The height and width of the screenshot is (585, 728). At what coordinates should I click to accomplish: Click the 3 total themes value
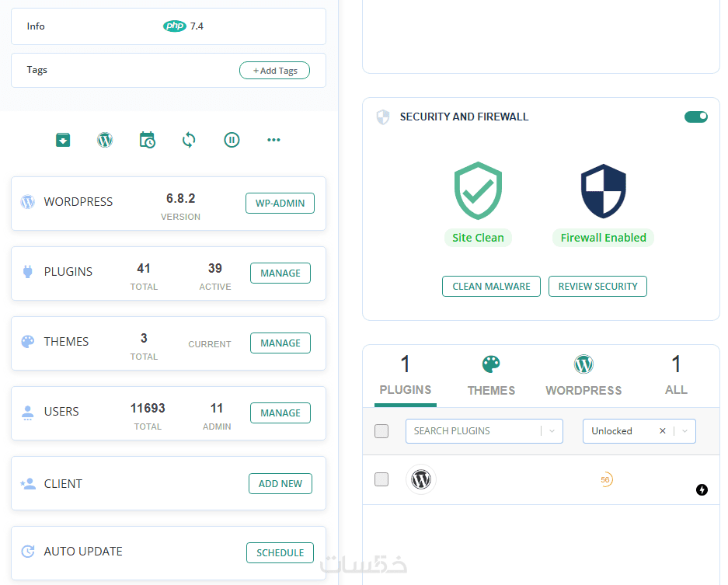(144, 338)
